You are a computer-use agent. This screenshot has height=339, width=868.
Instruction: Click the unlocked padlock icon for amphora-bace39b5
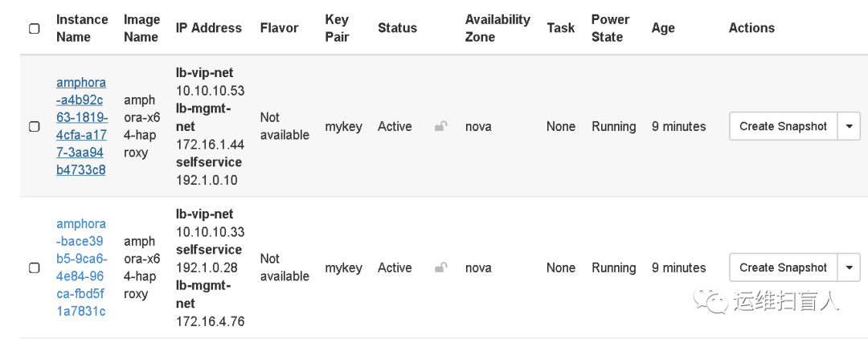click(x=440, y=268)
